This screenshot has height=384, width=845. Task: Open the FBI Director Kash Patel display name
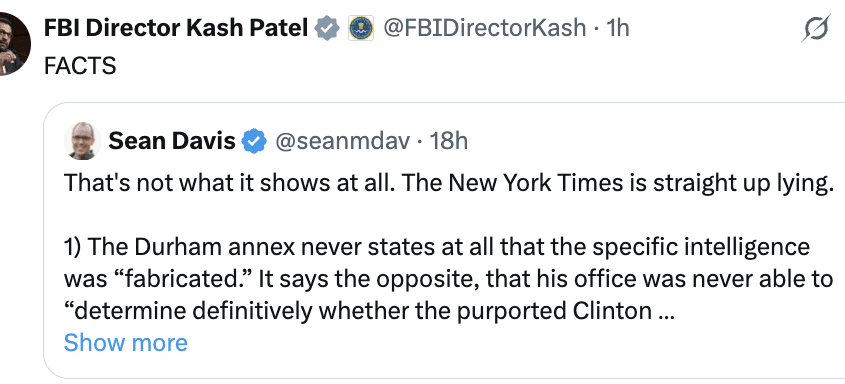click(176, 28)
